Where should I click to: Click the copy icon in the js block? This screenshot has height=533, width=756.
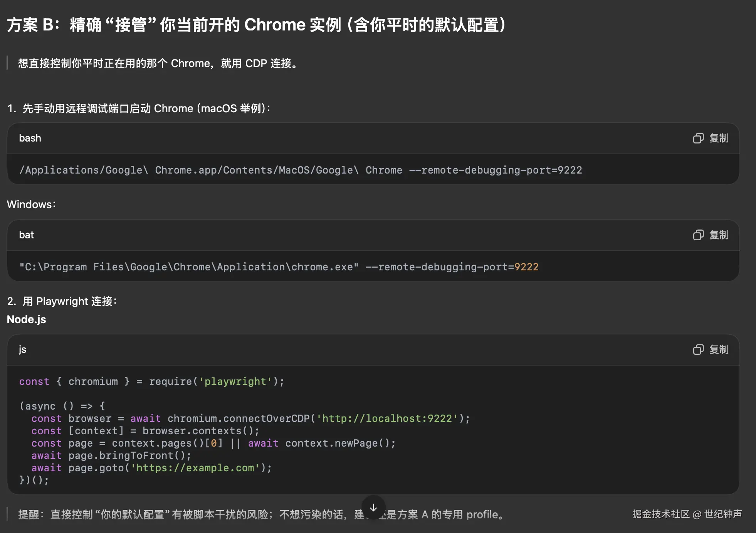coord(698,349)
